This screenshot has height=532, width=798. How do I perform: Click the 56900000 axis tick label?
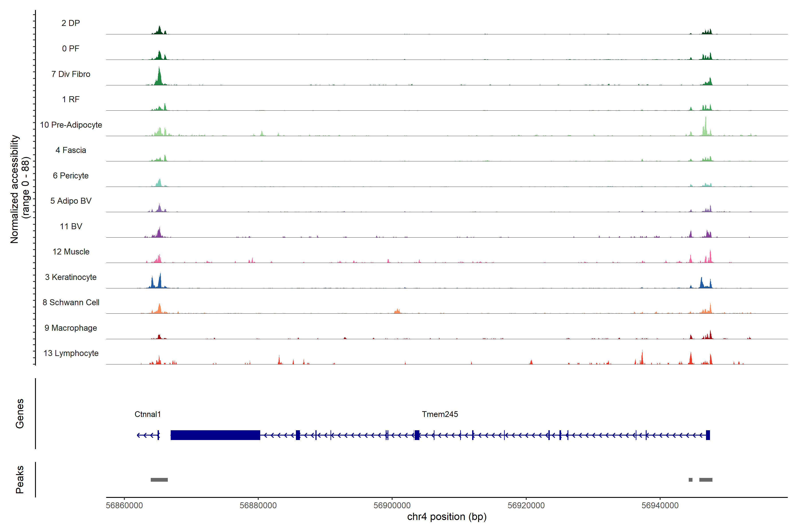(392, 506)
